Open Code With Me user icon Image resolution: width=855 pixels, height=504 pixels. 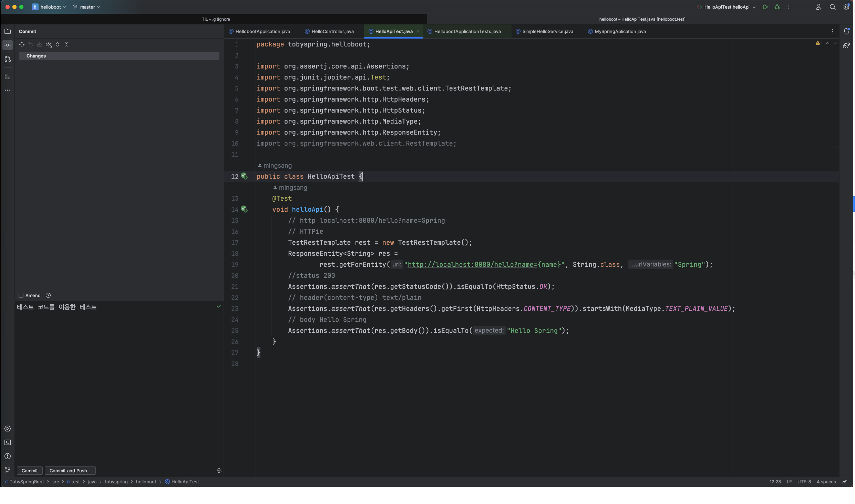point(819,7)
